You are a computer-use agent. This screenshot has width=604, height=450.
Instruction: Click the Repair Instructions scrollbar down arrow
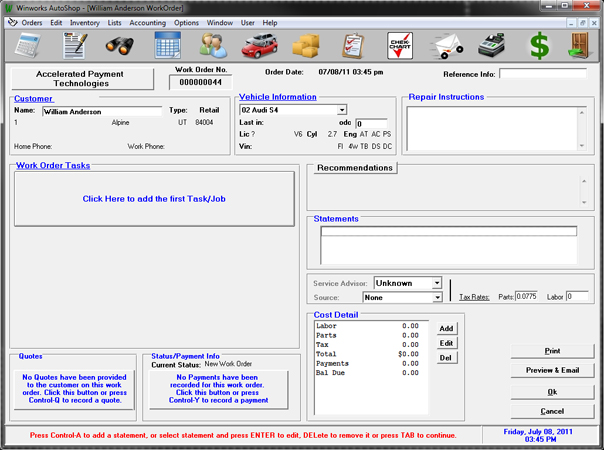[x=582, y=146]
